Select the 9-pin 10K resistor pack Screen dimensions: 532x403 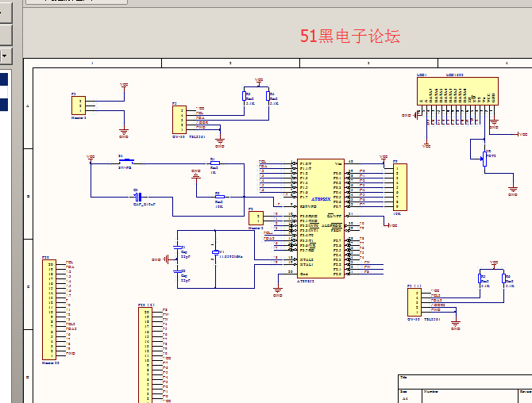point(399,187)
